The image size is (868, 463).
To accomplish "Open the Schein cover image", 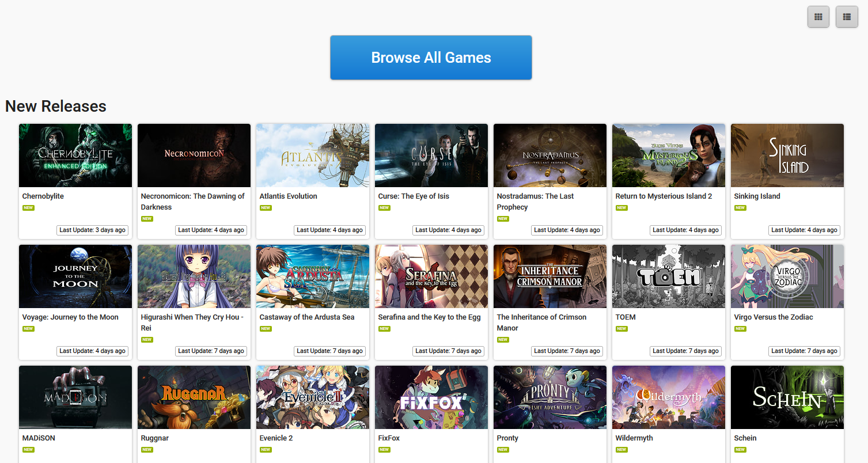I will point(787,397).
